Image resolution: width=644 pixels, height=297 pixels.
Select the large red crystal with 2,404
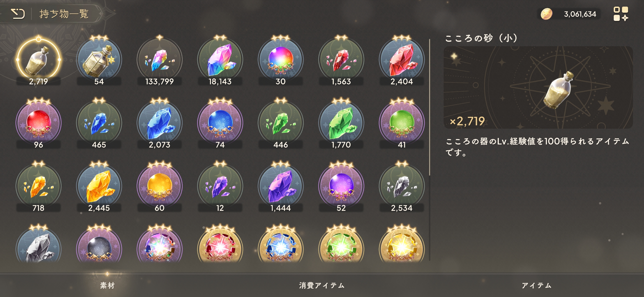402,60
